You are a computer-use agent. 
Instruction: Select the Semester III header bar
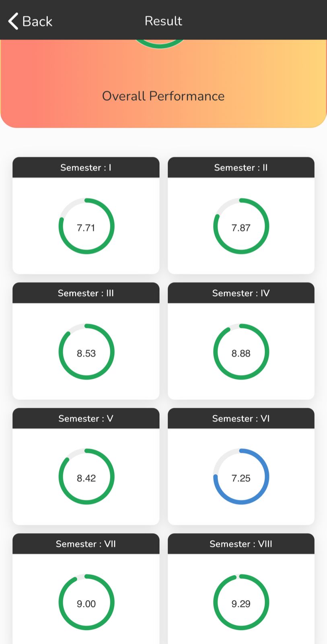click(86, 293)
